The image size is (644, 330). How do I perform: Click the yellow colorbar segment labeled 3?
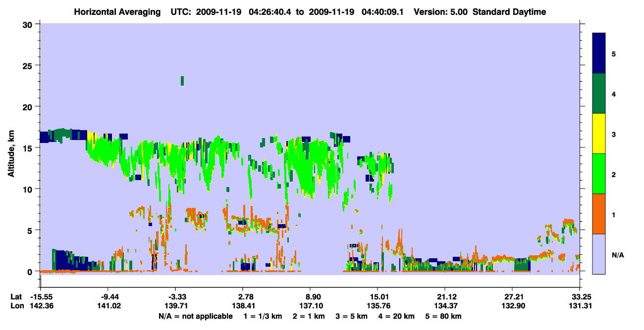pos(599,134)
